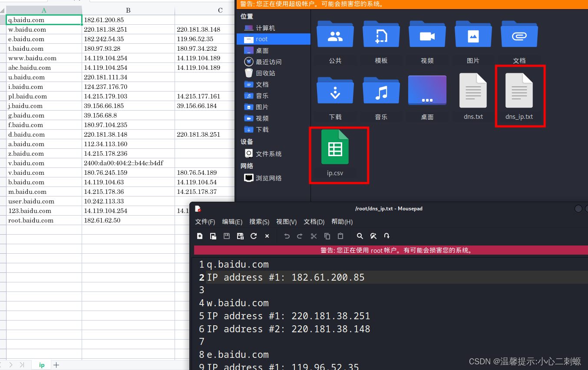The height and width of the screenshot is (370, 588).
Task: Jump to last sheet with navigation arrow
Action: 22,365
